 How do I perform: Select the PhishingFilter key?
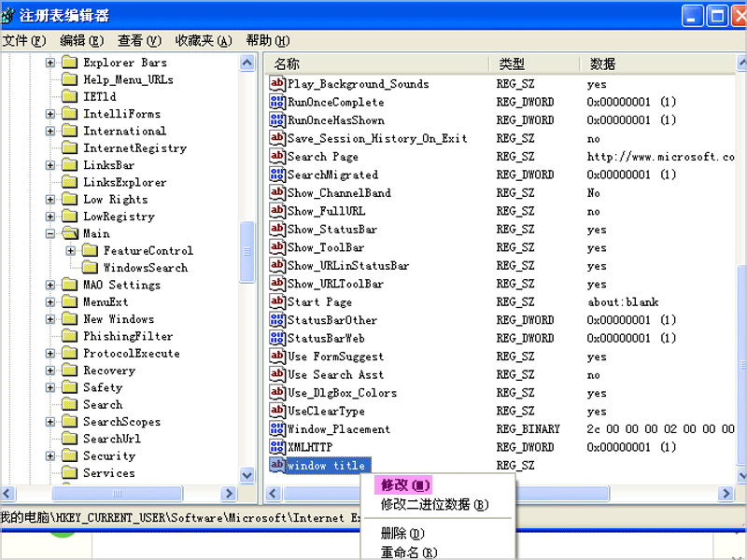(128, 336)
